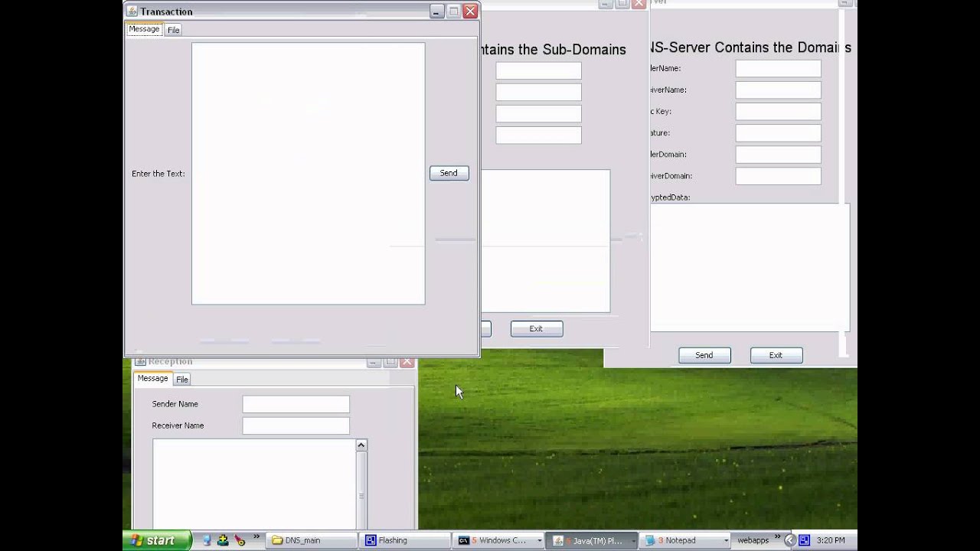Click the ReceiverDomain field in Domains window
Viewport: 980px width, 551px height.
[x=778, y=176]
